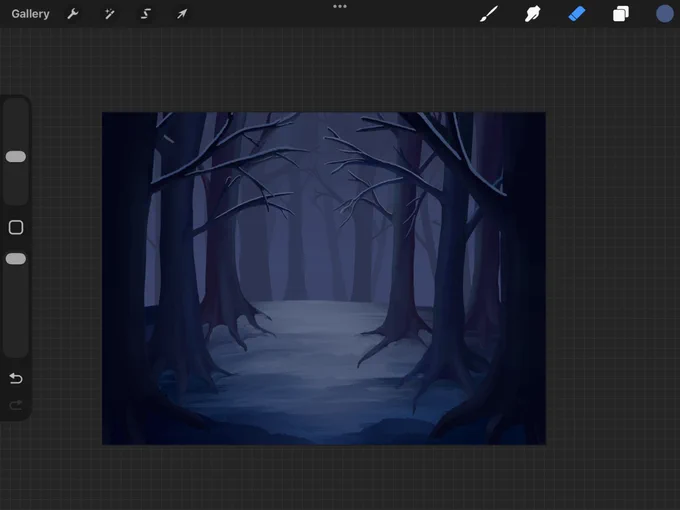Open the Adjustments magic wand menu
680x510 pixels.
click(109, 14)
